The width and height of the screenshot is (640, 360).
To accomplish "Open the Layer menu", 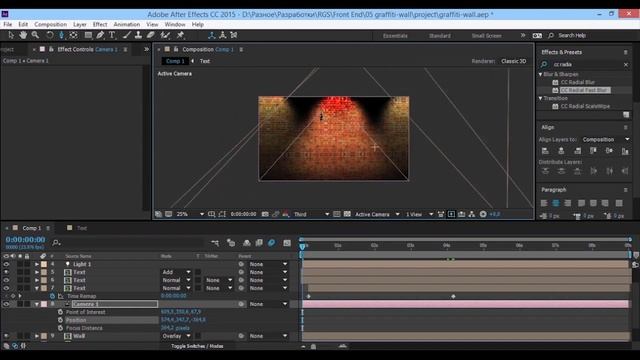I will click(80, 24).
